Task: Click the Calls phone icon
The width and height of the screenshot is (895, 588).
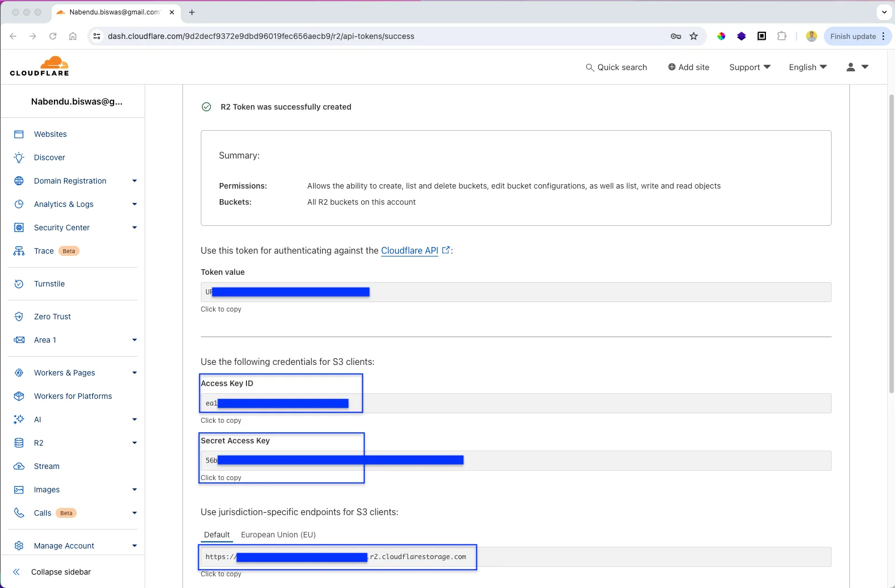Action: click(x=19, y=513)
